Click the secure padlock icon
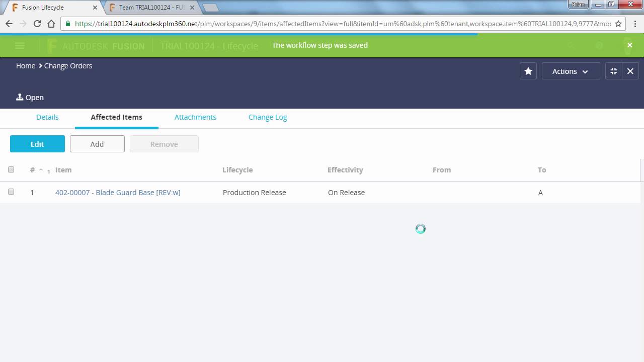 click(68, 24)
